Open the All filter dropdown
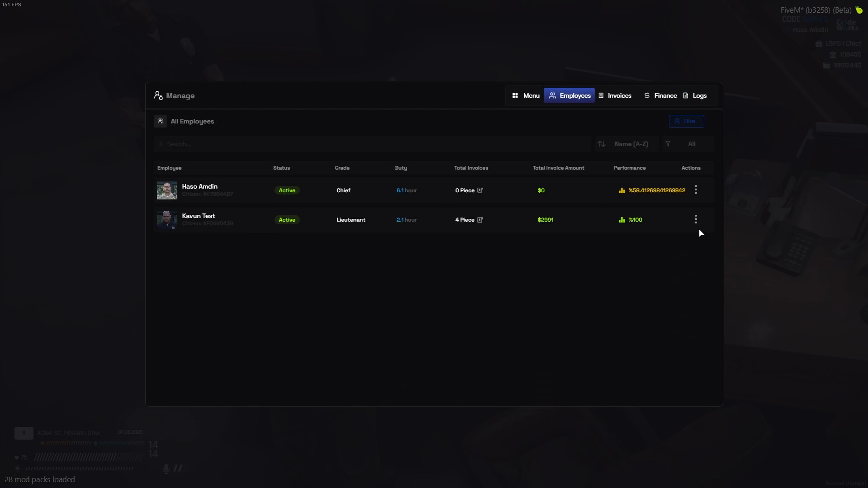868x488 pixels. pos(692,144)
